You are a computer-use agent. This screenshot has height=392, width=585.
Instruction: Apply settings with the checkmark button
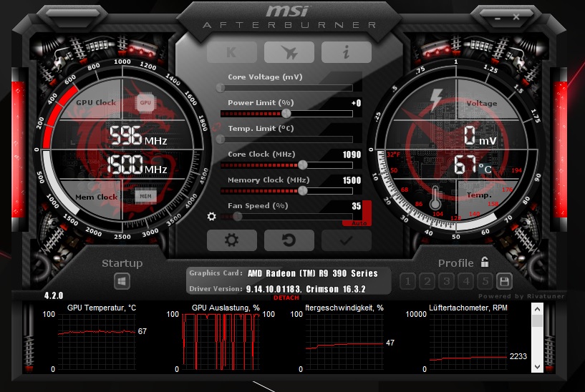[347, 240]
